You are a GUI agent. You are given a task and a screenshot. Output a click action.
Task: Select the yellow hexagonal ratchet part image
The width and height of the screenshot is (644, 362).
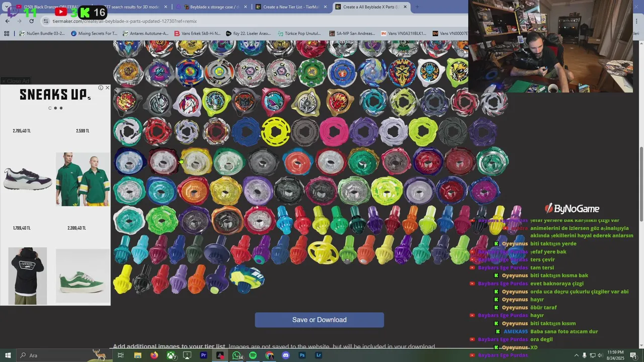[276, 131]
